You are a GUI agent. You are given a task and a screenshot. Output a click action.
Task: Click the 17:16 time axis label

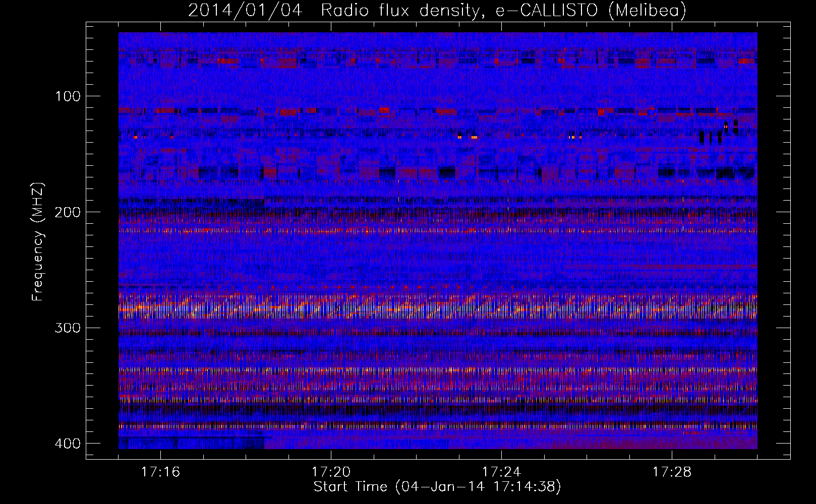tap(160, 472)
